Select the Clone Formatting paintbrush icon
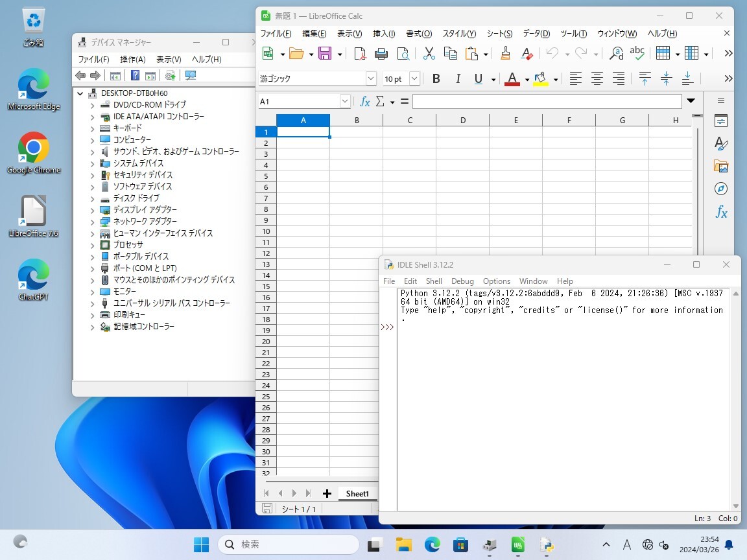The width and height of the screenshot is (747, 560). pyautogui.click(x=506, y=53)
